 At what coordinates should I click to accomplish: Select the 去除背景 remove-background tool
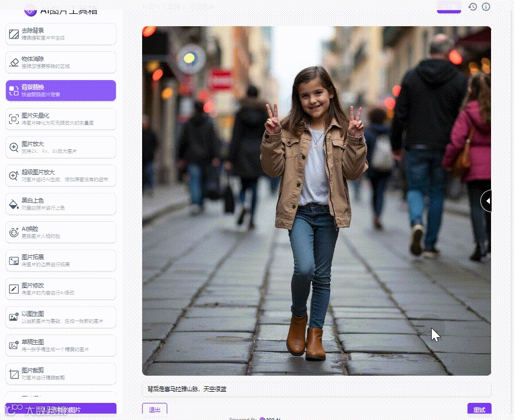pyautogui.click(x=61, y=34)
